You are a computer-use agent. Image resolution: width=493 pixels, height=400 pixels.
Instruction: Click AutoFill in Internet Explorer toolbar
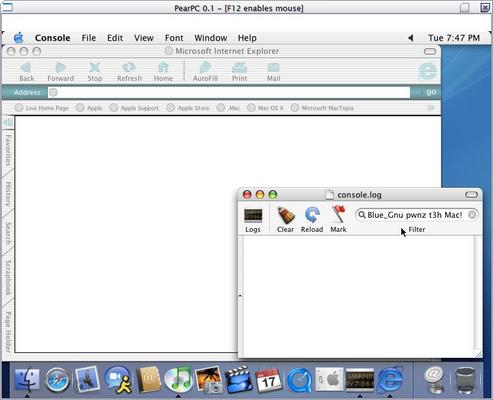point(205,72)
